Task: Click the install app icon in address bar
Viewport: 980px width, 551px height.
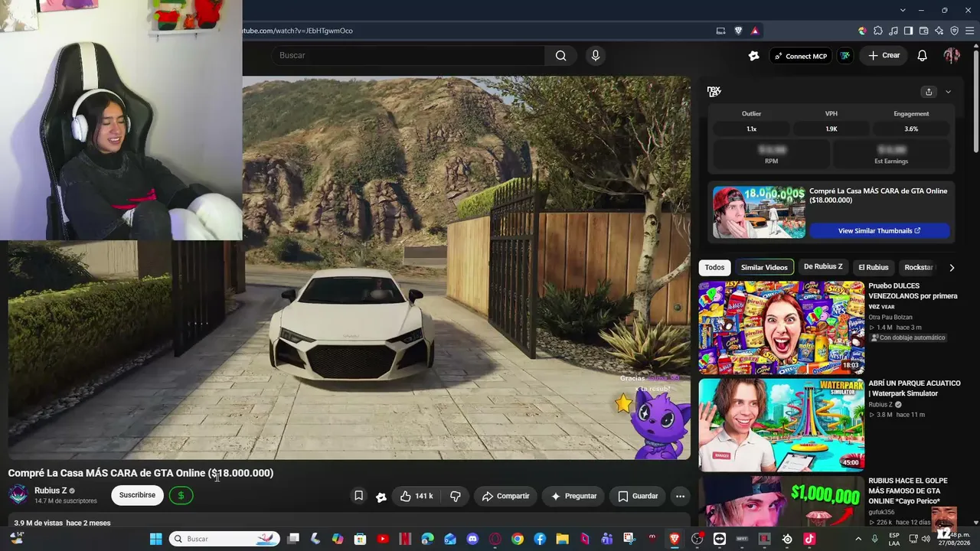Action: [720, 31]
